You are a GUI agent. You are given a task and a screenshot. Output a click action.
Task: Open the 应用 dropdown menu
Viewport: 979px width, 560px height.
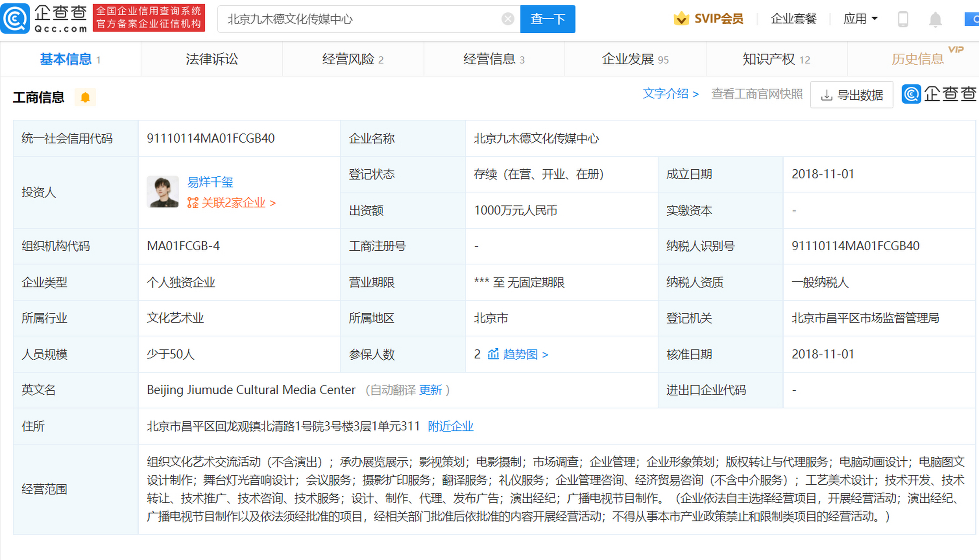860,19
